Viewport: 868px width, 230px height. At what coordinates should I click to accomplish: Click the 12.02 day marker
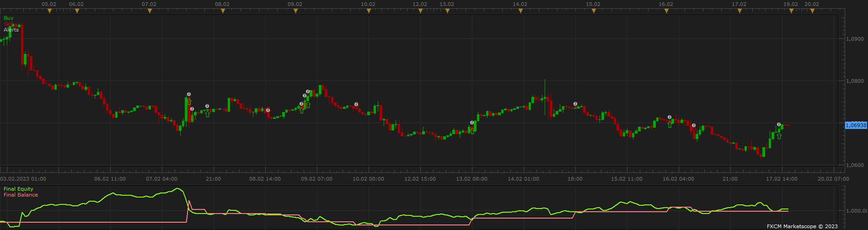[420, 11]
